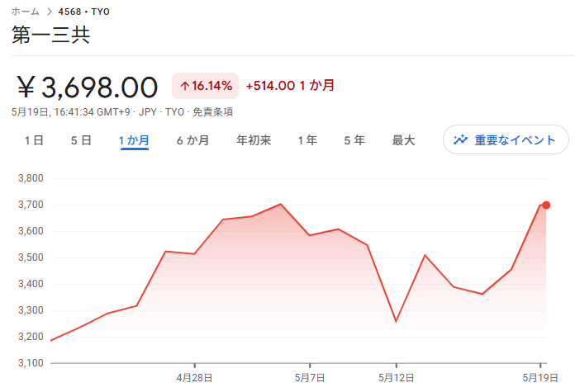
Task: Open the 4568 · TYO breadcrumb
Action: coord(84,12)
